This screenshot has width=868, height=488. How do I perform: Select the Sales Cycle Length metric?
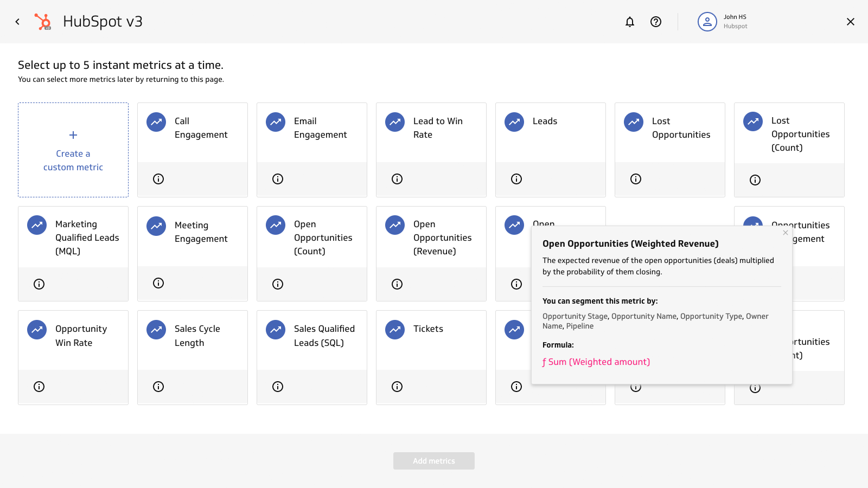pyautogui.click(x=193, y=339)
